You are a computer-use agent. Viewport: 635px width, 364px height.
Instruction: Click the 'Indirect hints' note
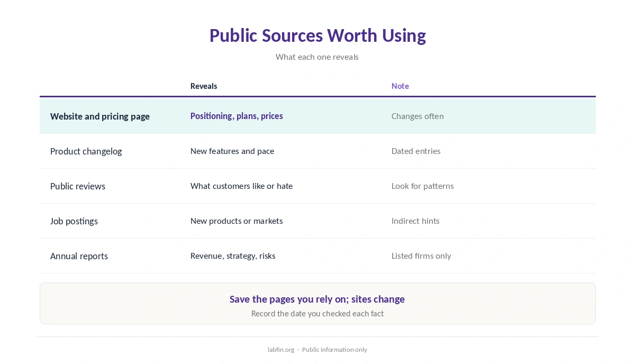[415, 221]
